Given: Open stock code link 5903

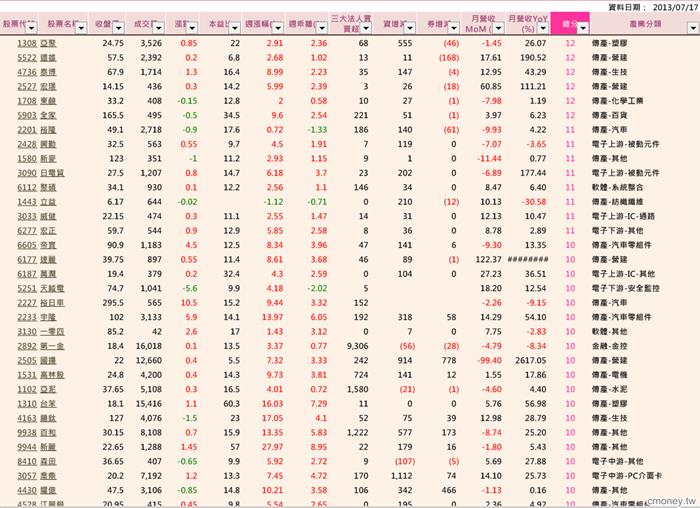Looking at the screenshot, I should [27, 115].
